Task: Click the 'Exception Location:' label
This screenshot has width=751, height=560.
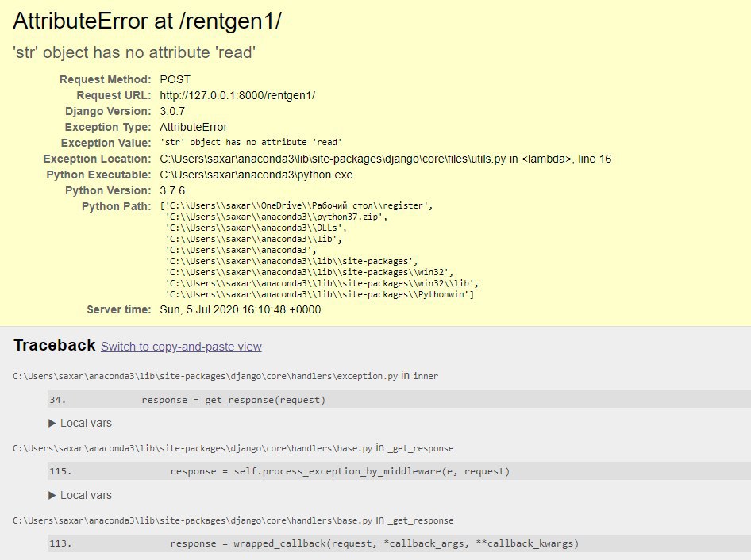Action: 97,159
